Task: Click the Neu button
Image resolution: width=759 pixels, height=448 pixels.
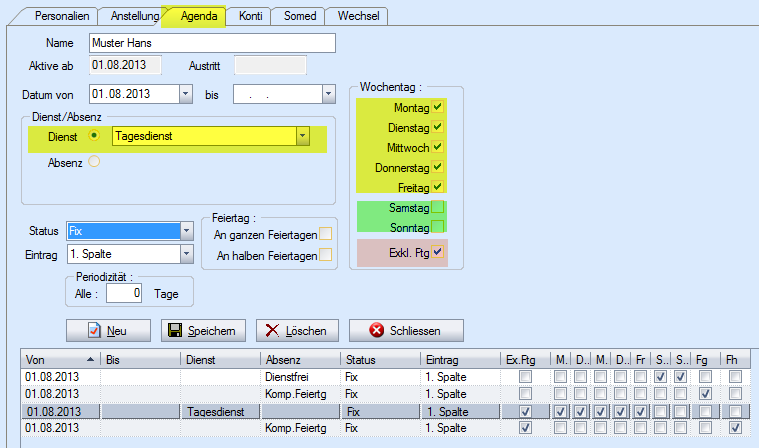Action: [x=108, y=330]
